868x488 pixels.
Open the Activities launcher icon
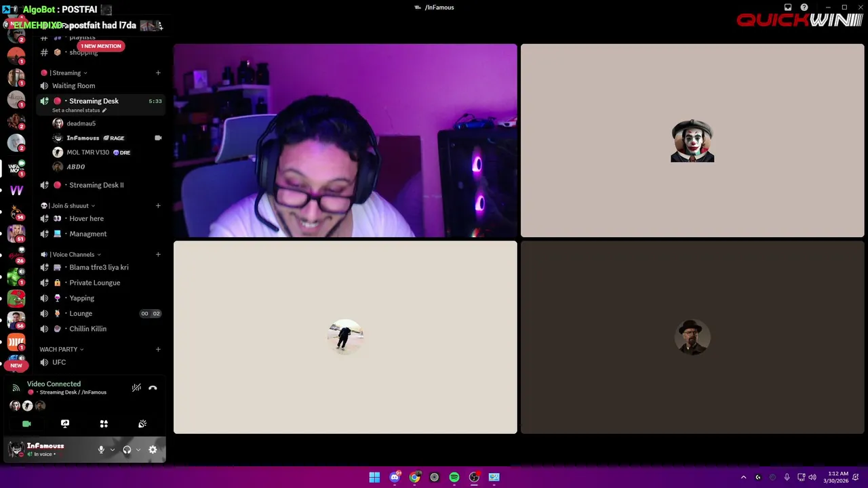[104, 424]
